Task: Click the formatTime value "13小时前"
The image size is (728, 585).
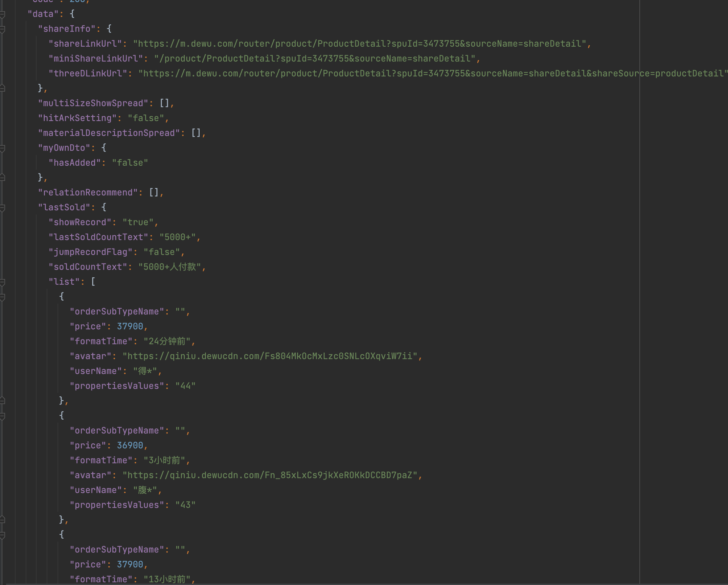Action: [167, 579]
